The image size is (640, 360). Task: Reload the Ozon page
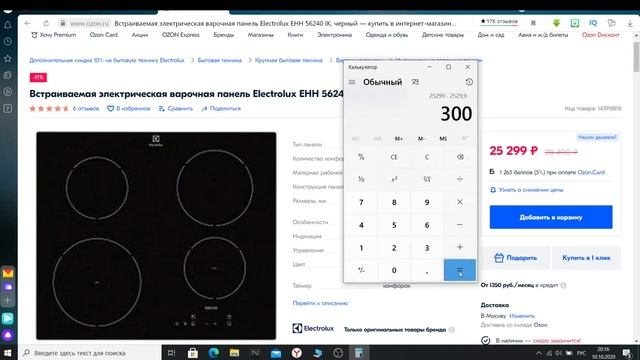click(46, 23)
